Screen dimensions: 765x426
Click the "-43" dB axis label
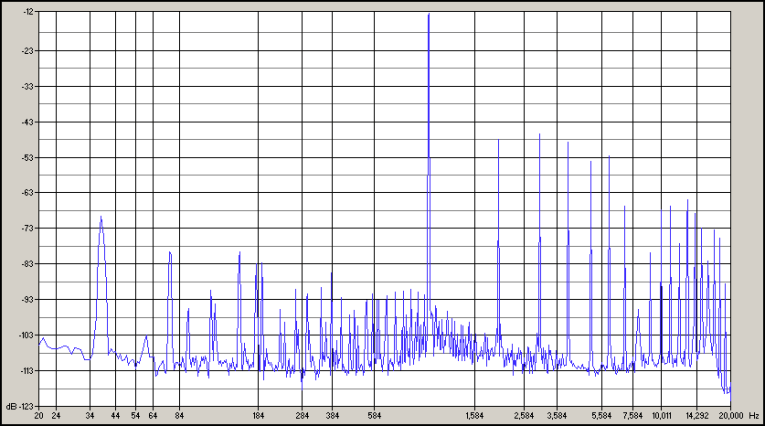(x=28, y=122)
